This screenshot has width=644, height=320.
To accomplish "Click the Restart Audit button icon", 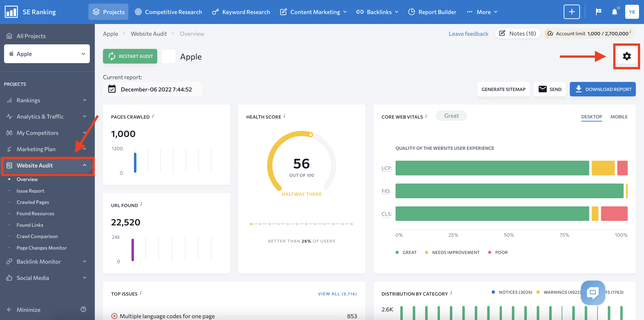I will pos(112,56).
